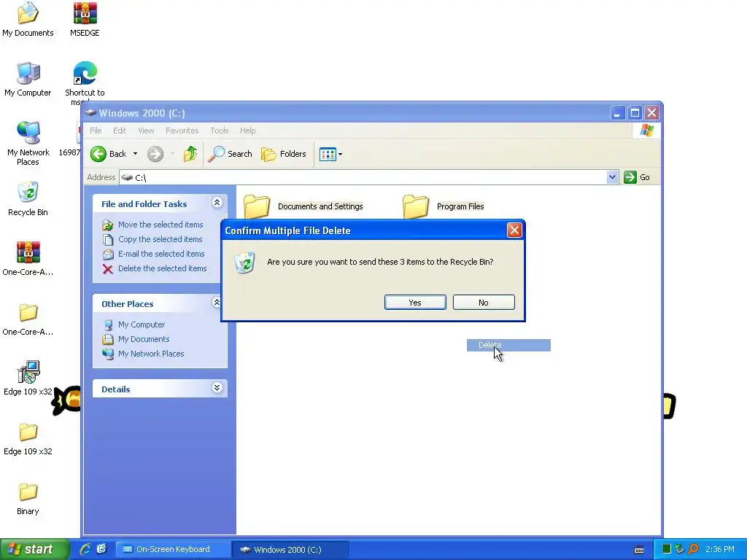
Task: Click Copy the selected items link
Action: tap(160, 239)
